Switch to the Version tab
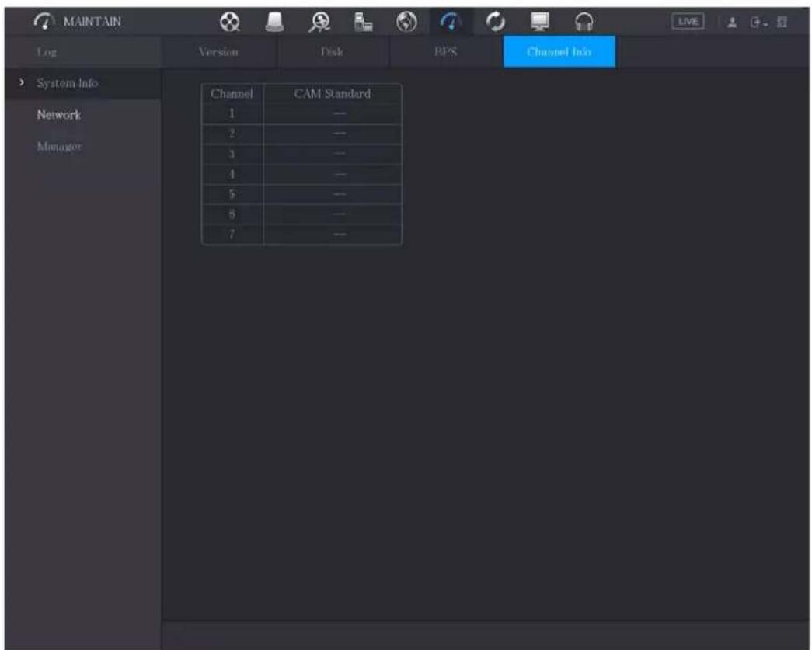The height and width of the screenshot is (650, 812). click(x=218, y=52)
